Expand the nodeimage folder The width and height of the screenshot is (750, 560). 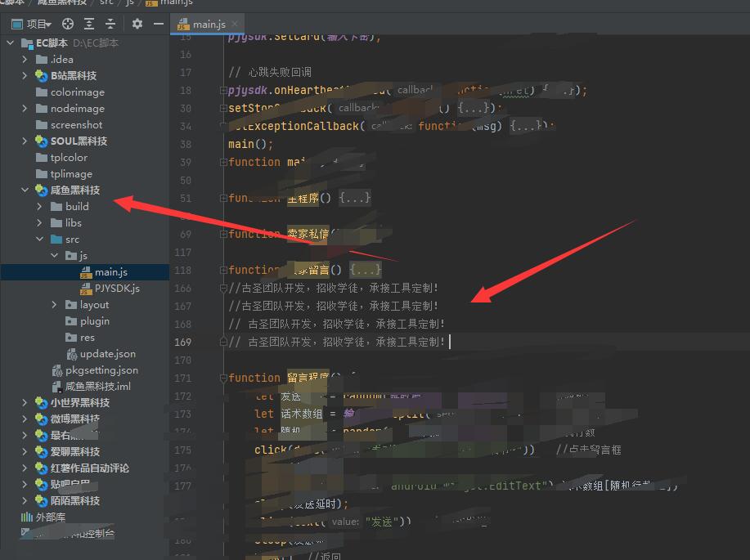click(x=25, y=109)
